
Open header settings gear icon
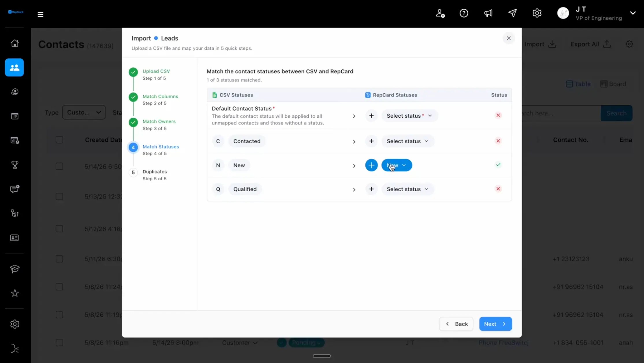point(537,13)
